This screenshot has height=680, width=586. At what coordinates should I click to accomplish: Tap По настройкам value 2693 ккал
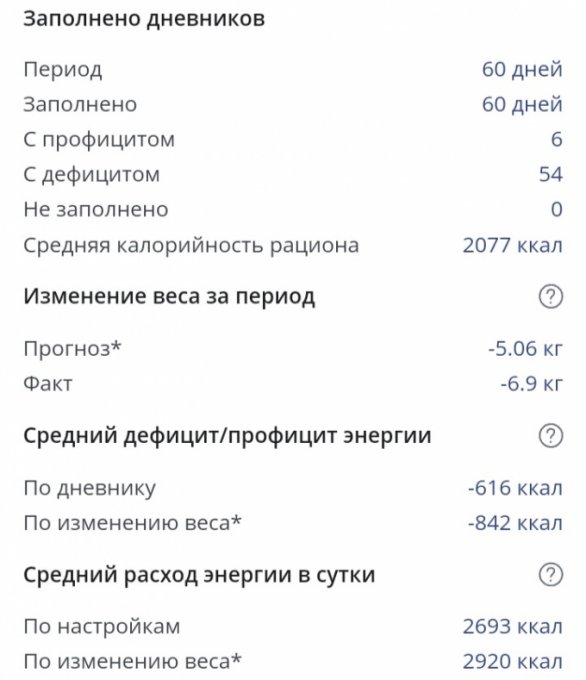point(513,627)
